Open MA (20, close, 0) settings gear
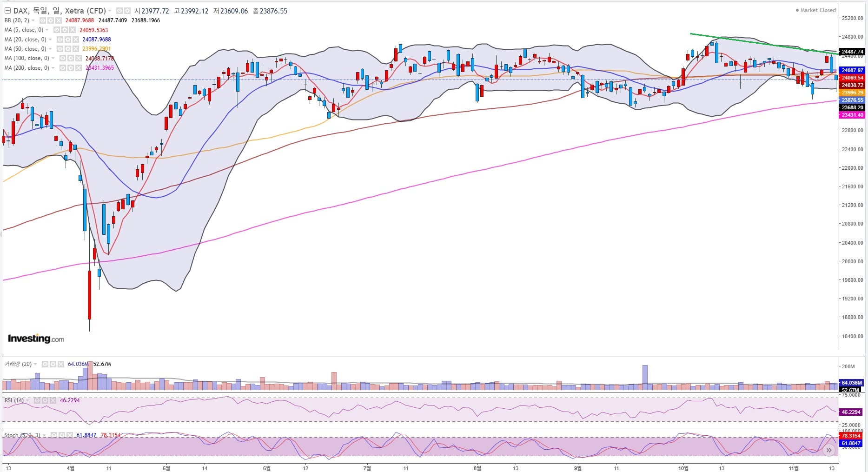Screen dimensions: 868x472 point(67,40)
